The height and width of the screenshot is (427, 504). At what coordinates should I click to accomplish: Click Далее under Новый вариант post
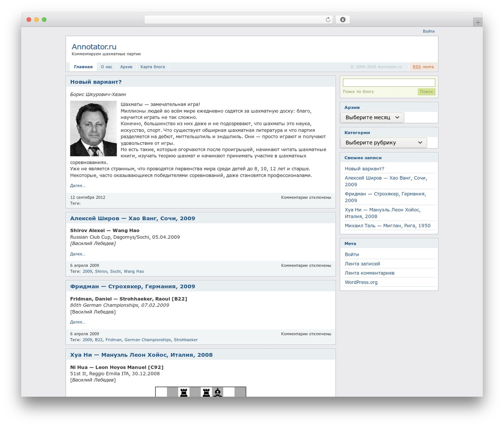tap(78, 186)
